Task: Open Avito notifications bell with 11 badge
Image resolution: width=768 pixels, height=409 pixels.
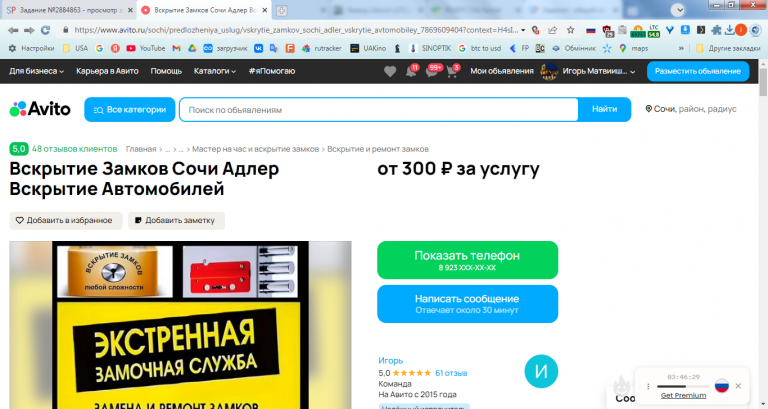Action: pyautogui.click(x=412, y=71)
